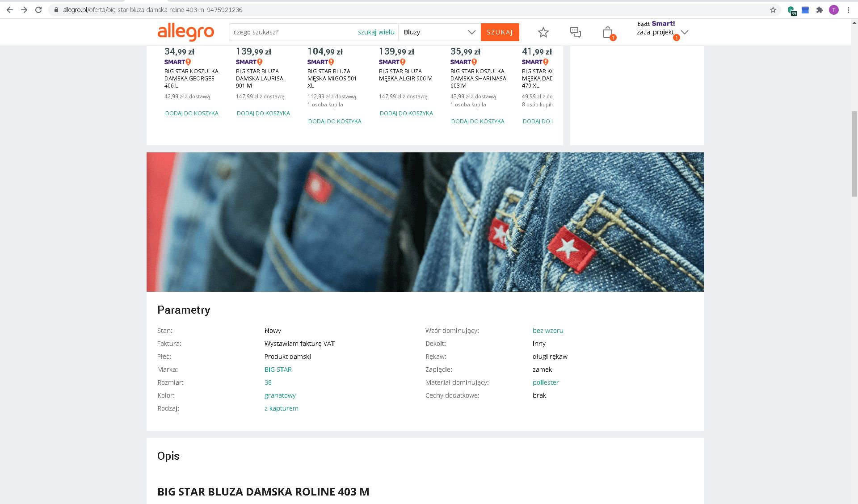Click the 'szukaj wielu' link

[x=376, y=32]
